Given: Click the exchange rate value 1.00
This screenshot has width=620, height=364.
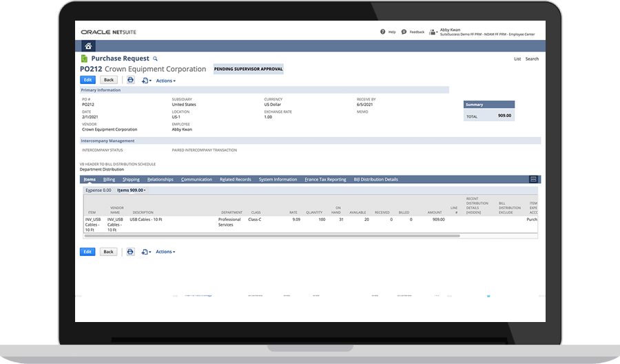Looking at the screenshot, I should [x=268, y=117].
